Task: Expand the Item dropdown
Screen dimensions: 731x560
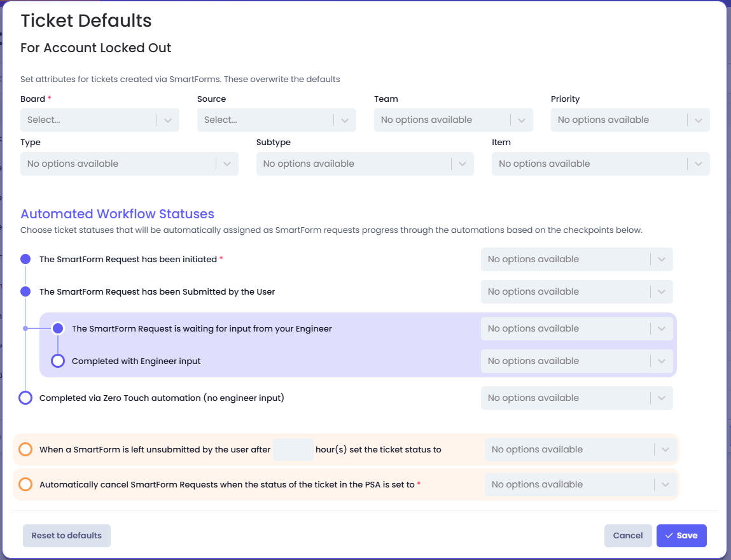Action: pos(601,164)
